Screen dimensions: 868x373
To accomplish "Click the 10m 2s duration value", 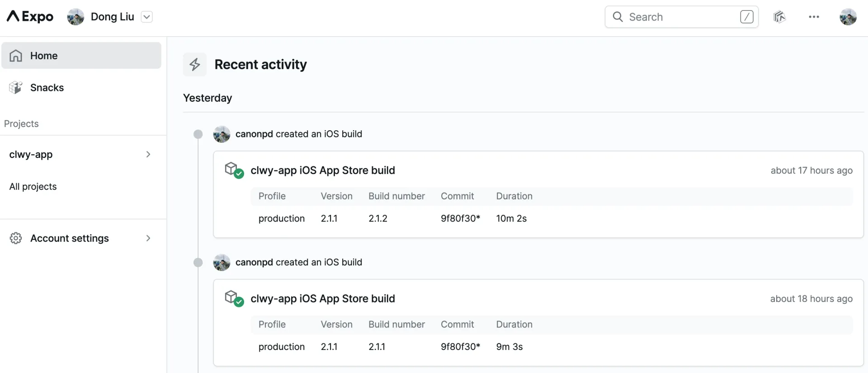I will (x=511, y=218).
